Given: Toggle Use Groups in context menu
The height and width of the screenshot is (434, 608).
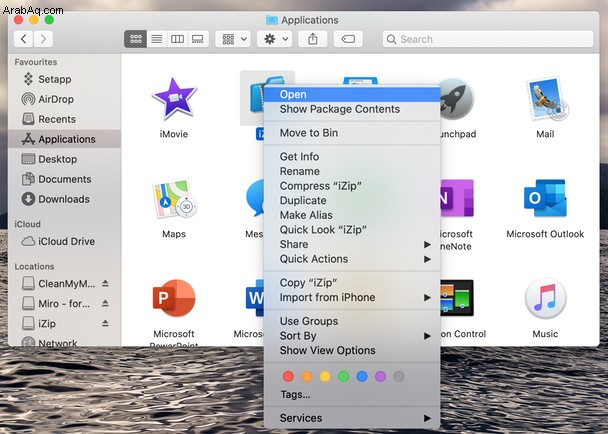Looking at the screenshot, I should (352, 321).
